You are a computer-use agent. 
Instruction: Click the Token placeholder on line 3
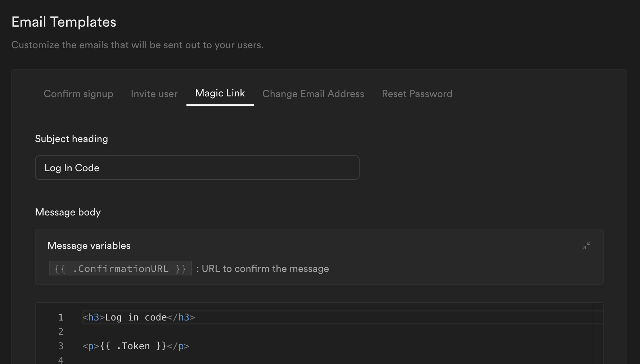[133, 346]
